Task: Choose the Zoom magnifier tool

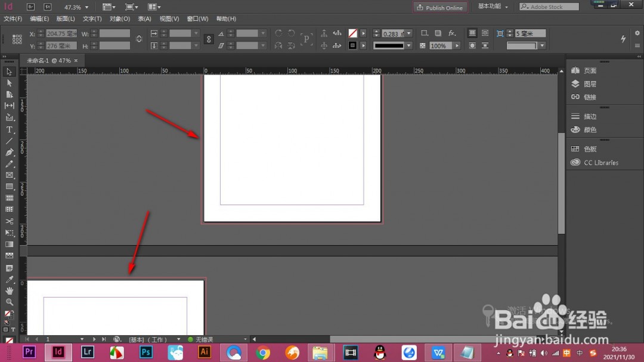Action: (x=10, y=302)
